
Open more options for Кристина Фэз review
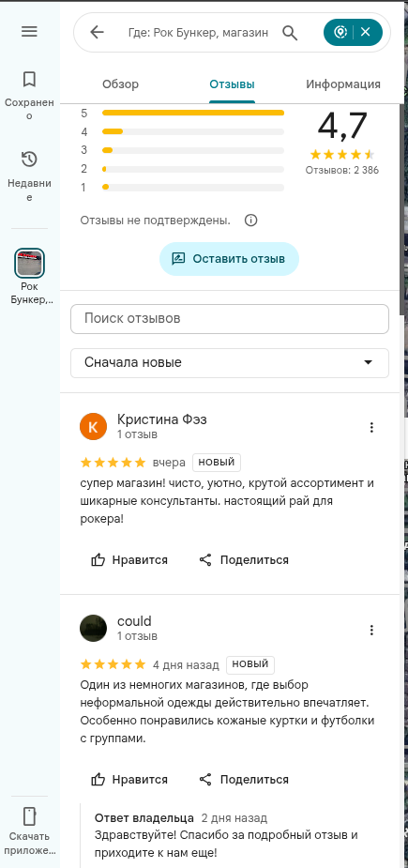[371, 427]
